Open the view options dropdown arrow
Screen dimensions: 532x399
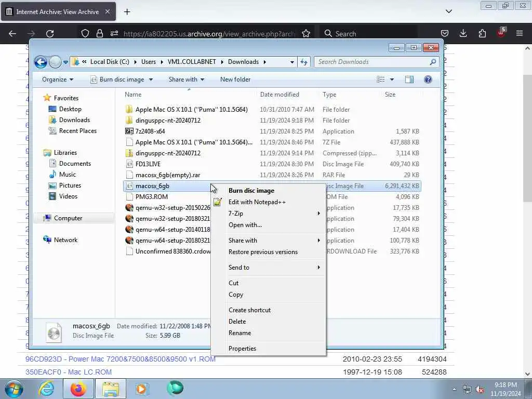[x=392, y=79]
